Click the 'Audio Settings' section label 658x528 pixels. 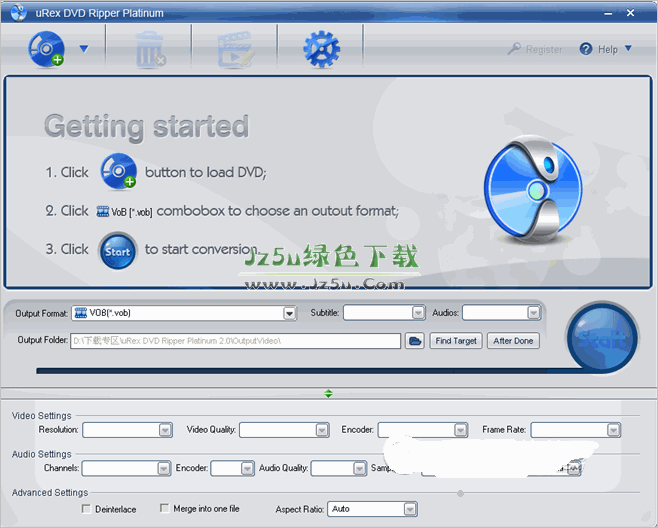point(42,454)
